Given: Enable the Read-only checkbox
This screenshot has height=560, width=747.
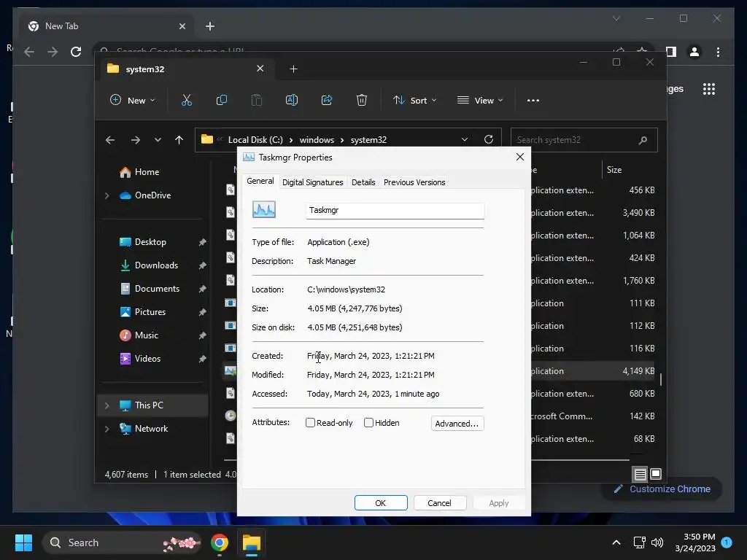Looking at the screenshot, I should tap(311, 423).
